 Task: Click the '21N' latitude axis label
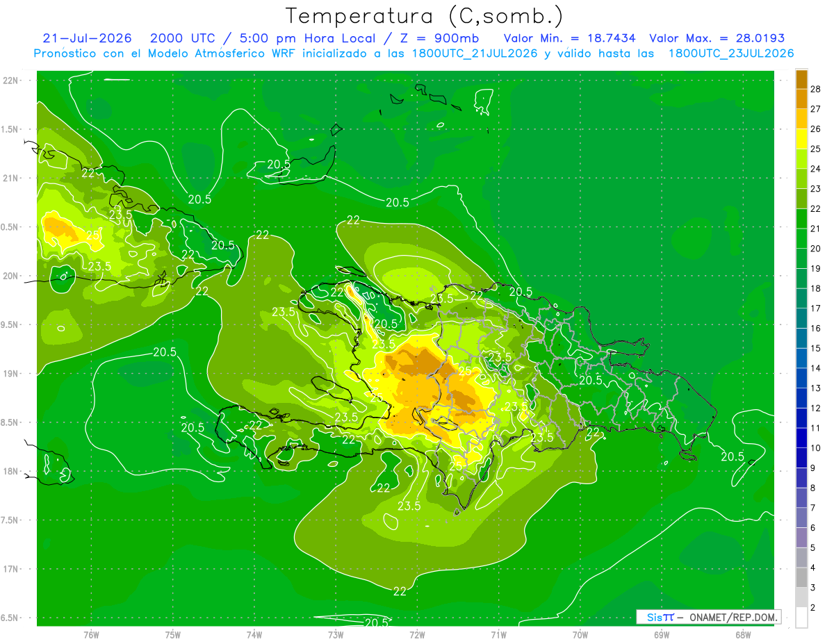coord(11,179)
